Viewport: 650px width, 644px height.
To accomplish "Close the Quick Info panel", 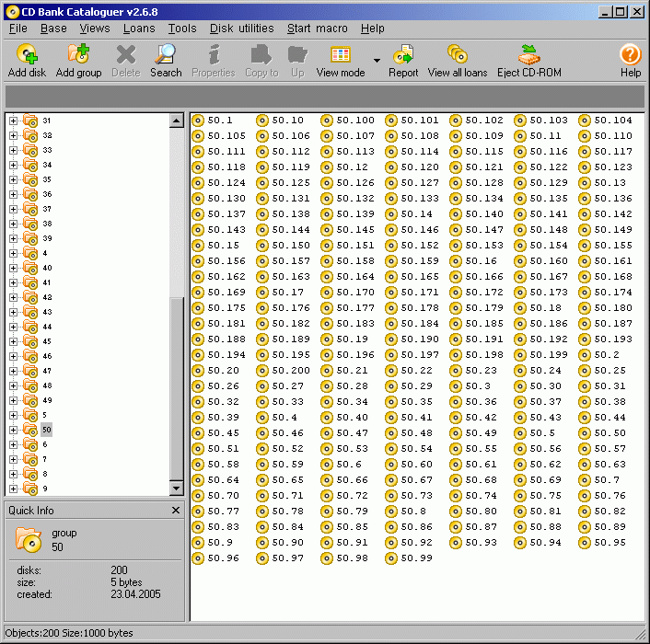I will click(x=176, y=510).
